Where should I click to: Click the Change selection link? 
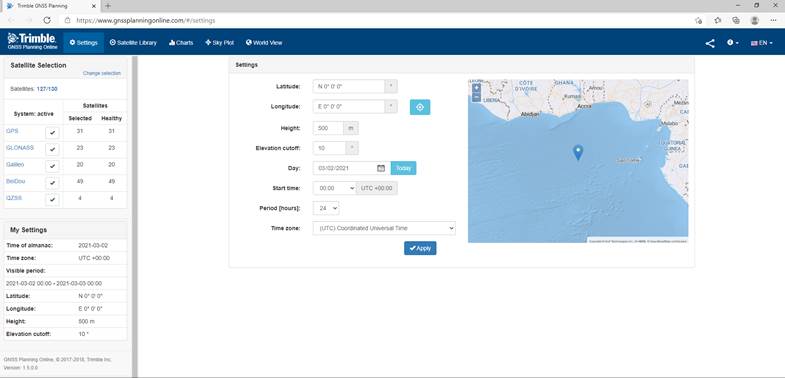tap(102, 73)
